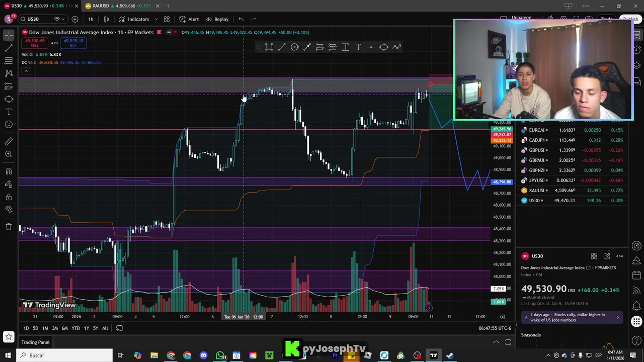Toggle the red flag on Dow Jones symbol
Image resolution: width=644 pixels, height=362 pixels.
click(159, 32)
